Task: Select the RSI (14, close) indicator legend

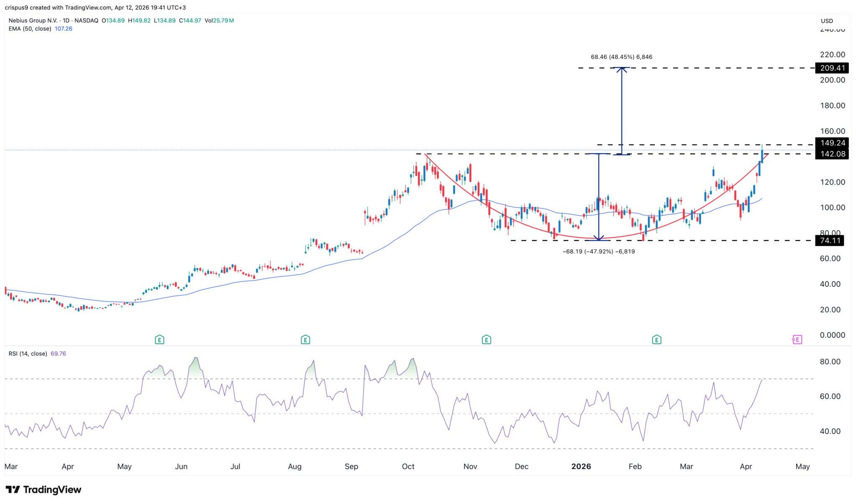Action: (28, 354)
